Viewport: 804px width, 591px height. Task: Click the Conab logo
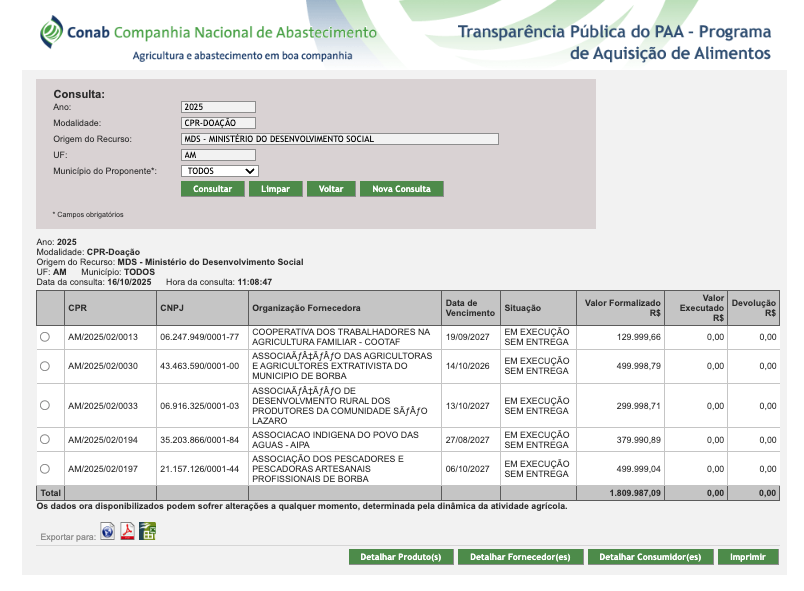(51, 32)
